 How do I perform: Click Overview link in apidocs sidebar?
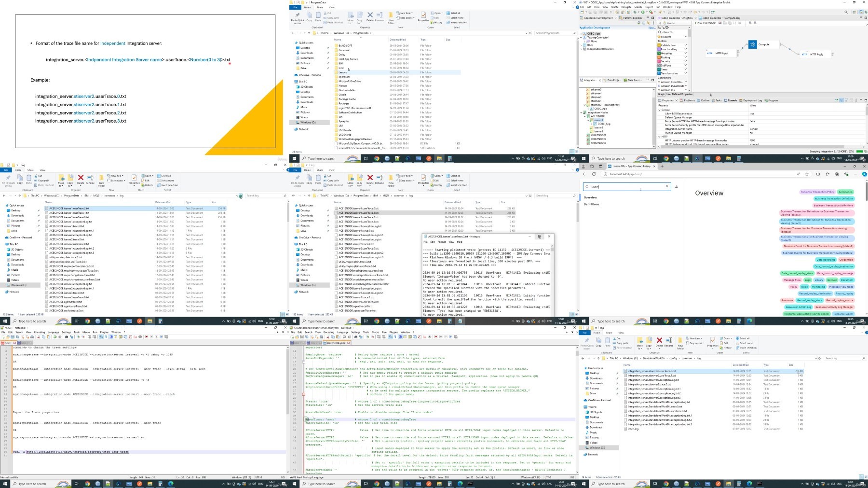(x=590, y=197)
